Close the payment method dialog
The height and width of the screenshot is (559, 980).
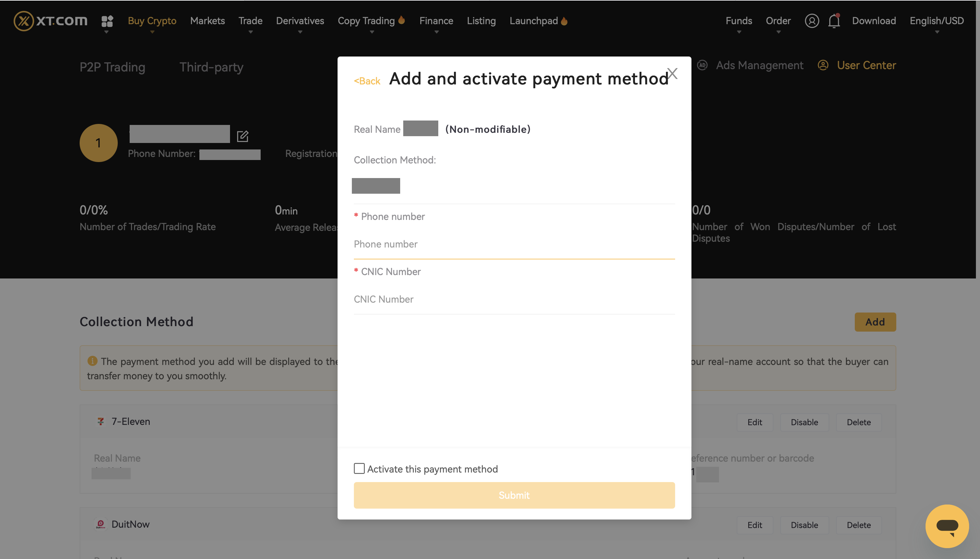(x=672, y=73)
